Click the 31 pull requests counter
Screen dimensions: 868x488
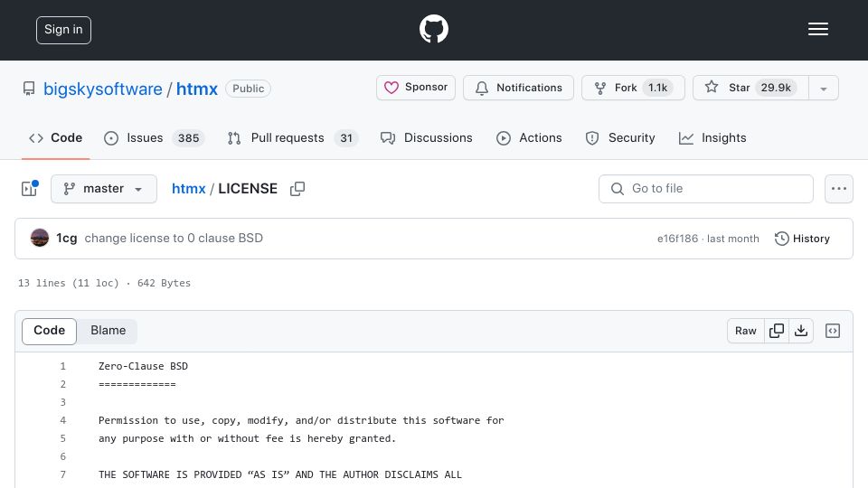[346, 138]
